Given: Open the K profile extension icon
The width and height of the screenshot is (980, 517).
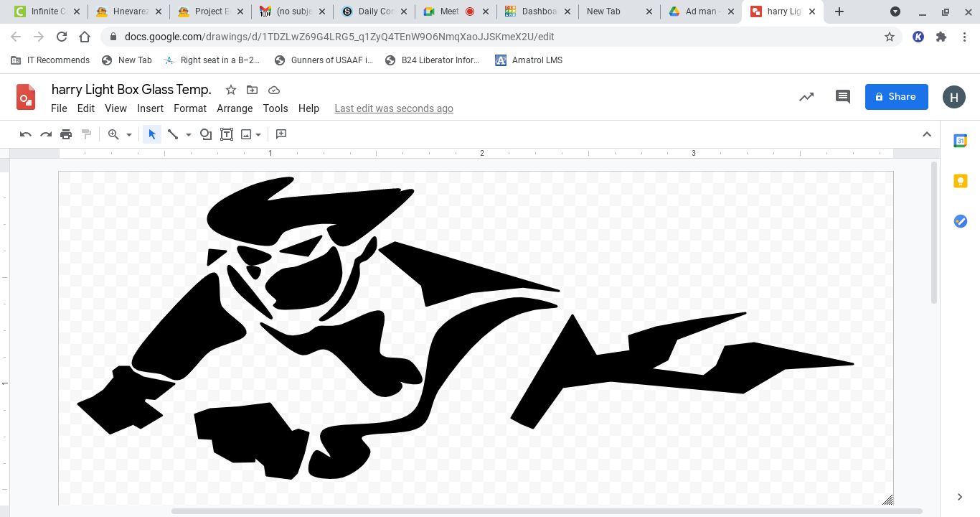Looking at the screenshot, I should 918,37.
